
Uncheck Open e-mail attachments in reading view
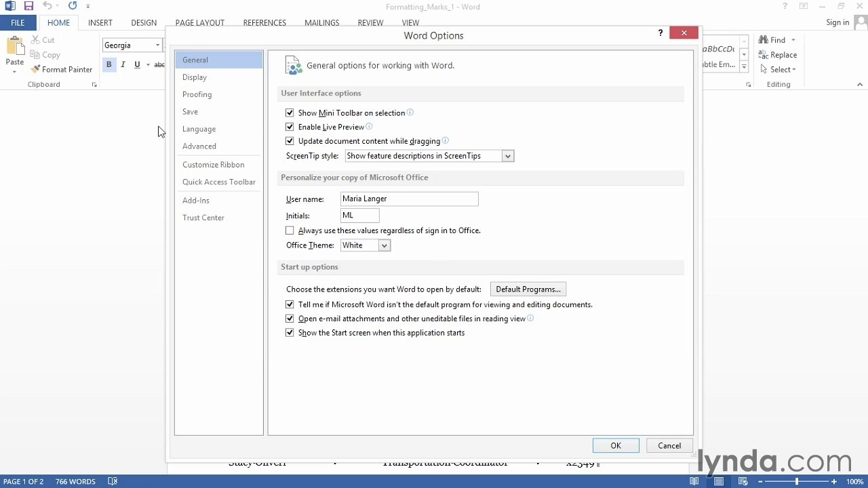click(290, 319)
